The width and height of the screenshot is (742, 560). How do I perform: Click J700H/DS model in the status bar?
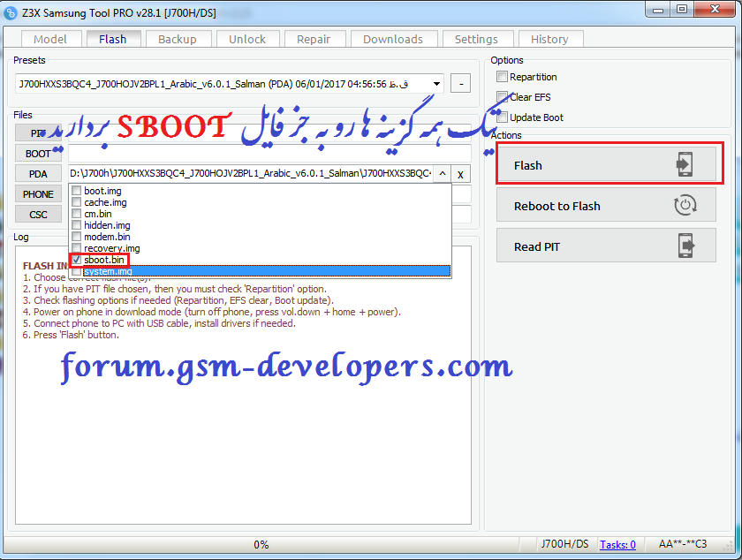pyautogui.click(x=565, y=544)
